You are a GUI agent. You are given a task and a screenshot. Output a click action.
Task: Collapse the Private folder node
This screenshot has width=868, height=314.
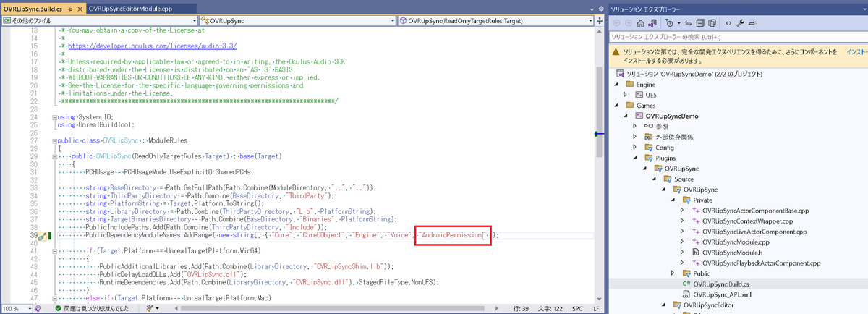point(672,199)
